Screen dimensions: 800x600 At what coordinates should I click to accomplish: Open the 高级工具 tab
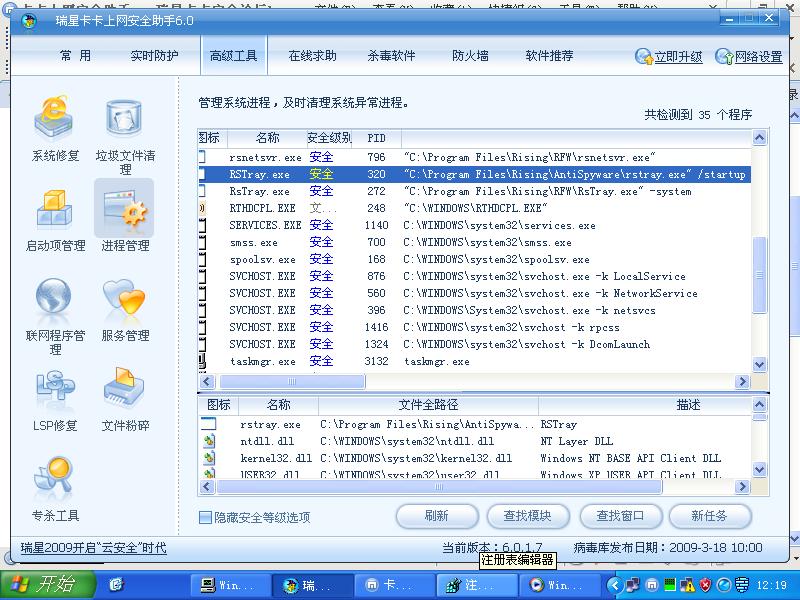233,56
